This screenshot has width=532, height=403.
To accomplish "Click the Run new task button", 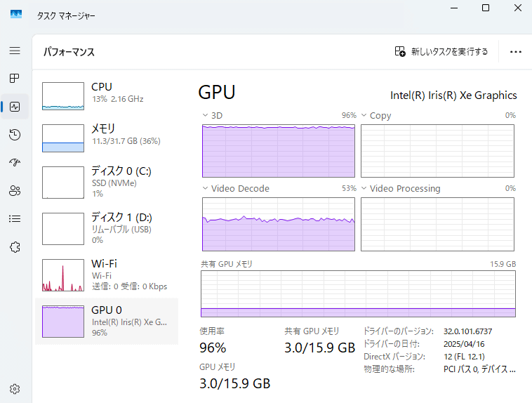I will (x=441, y=52).
